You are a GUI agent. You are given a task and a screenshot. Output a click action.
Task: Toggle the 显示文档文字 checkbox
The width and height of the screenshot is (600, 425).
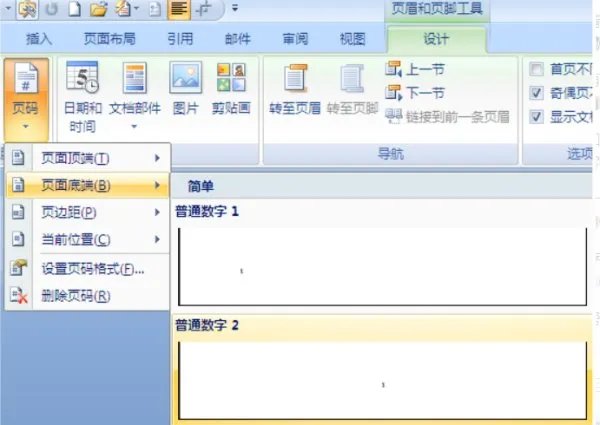point(536,117)
